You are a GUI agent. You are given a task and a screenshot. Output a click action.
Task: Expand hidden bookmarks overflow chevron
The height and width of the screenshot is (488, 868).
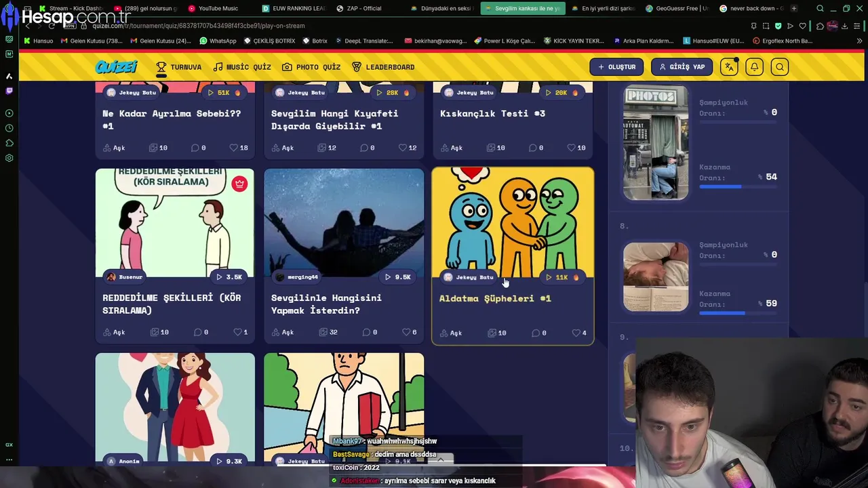point(859,41)
